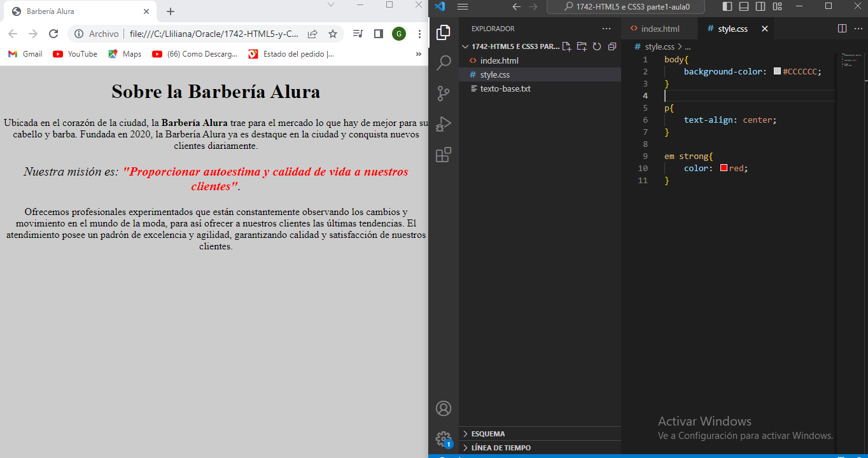Go back using VS Code navigation arrow
868x458 pixels.
click(517, 6)
